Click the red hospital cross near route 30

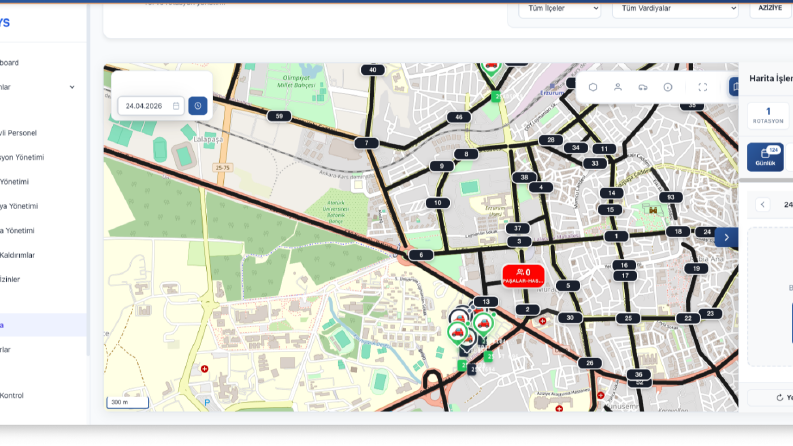pyautogui.click(x=543, y=321)
